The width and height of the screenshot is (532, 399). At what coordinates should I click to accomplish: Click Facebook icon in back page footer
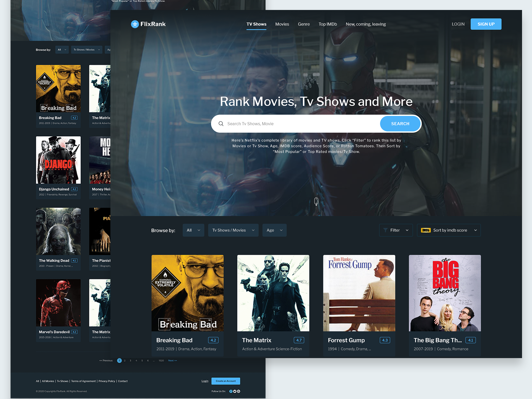pyautogui.click(x=231, y=391)
